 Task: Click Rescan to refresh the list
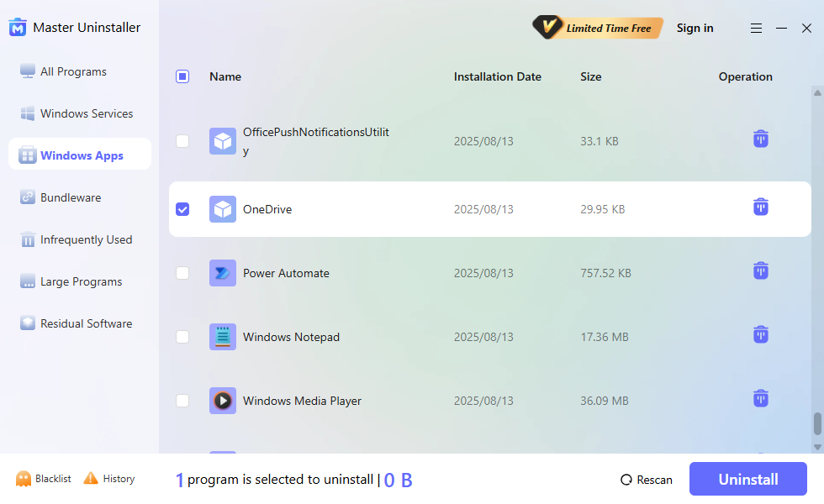click(647, 480)
